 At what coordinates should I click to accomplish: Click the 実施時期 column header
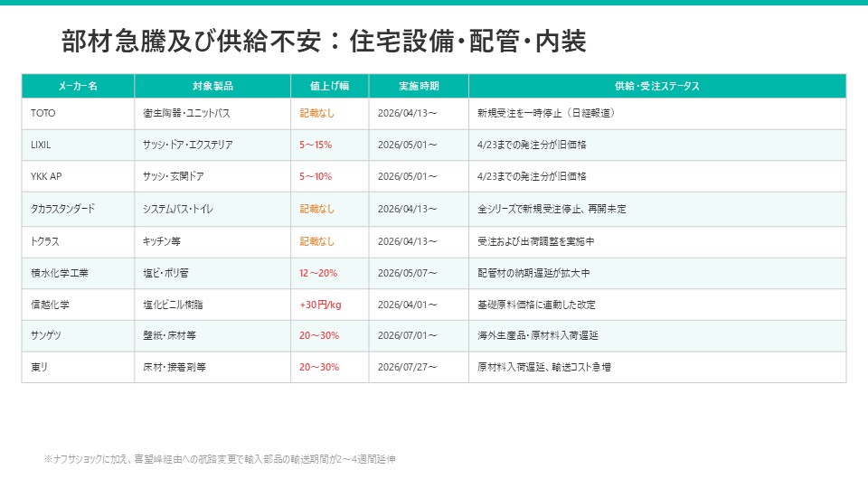(x=419, y=86)
